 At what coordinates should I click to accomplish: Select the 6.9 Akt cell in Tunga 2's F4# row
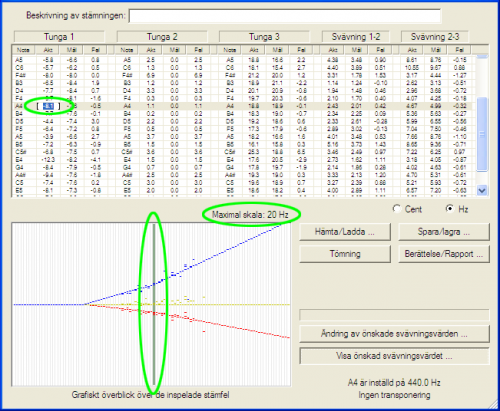pyautogui.click(x=151, y=75)
